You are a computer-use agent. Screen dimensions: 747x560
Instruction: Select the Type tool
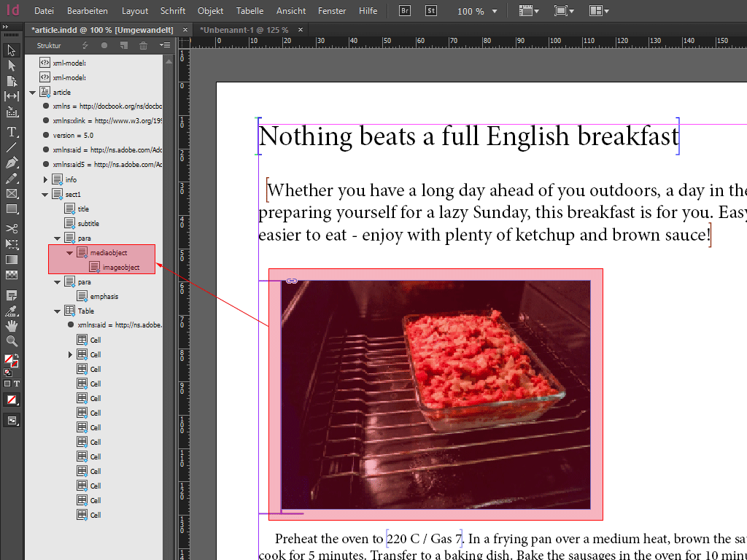click(x=12, y=131)
